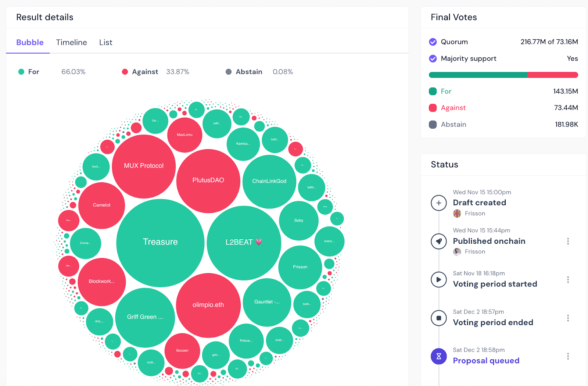Click the green For color swatch in Final Votes
The image size is (588, 386).
pos(433,92)
